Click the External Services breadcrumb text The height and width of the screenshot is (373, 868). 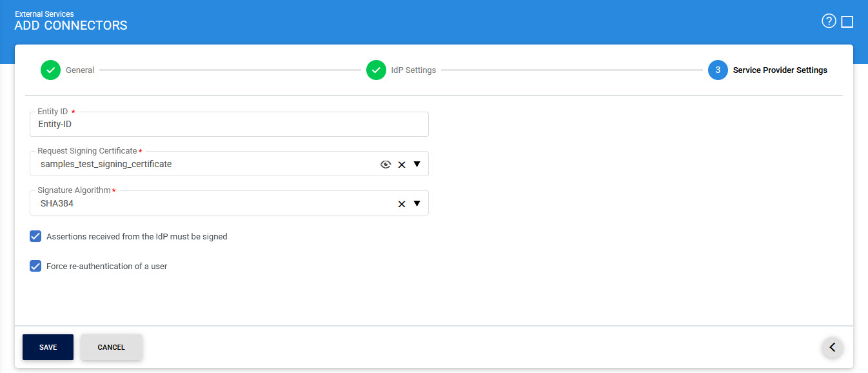click(x=44, y=14)
